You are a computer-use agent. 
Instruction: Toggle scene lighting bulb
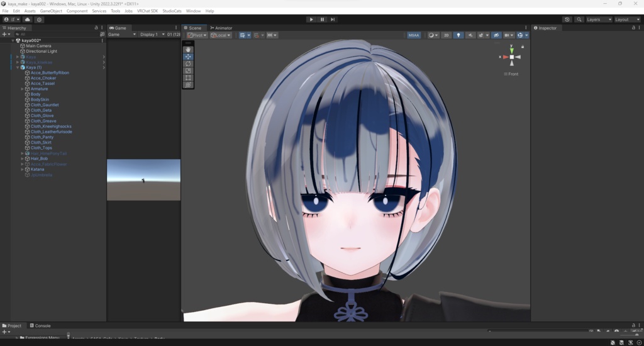pos(458,35)
